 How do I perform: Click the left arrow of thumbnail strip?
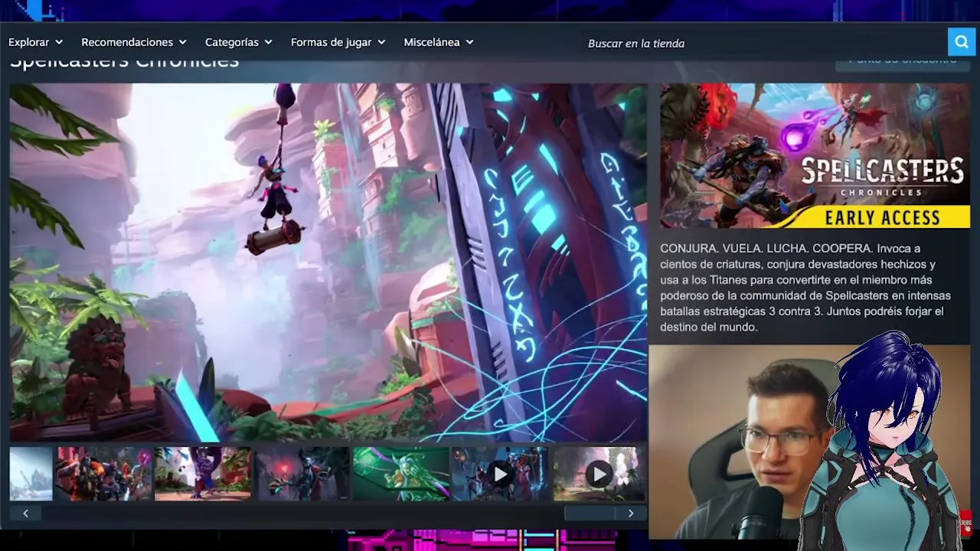26,514
